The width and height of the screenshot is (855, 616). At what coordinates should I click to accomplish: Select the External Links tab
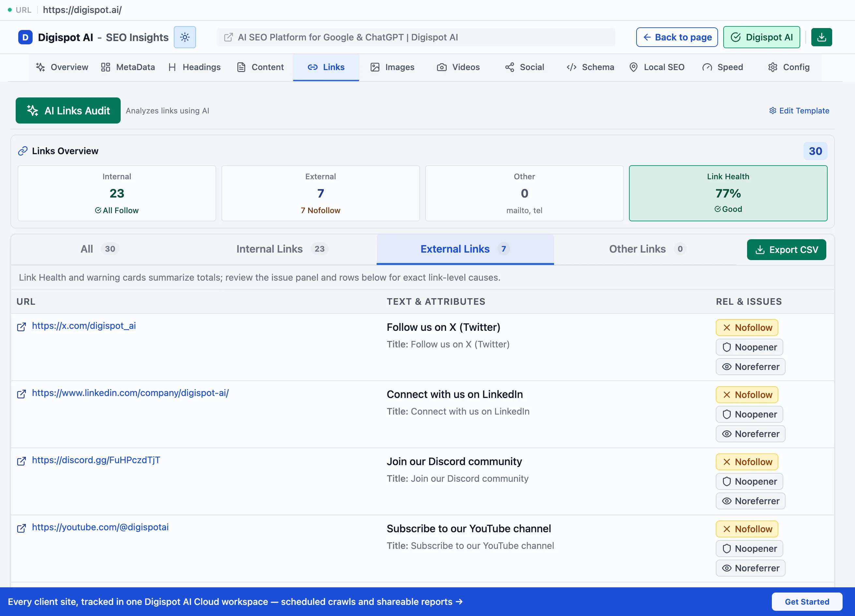[x=465, y=249]
